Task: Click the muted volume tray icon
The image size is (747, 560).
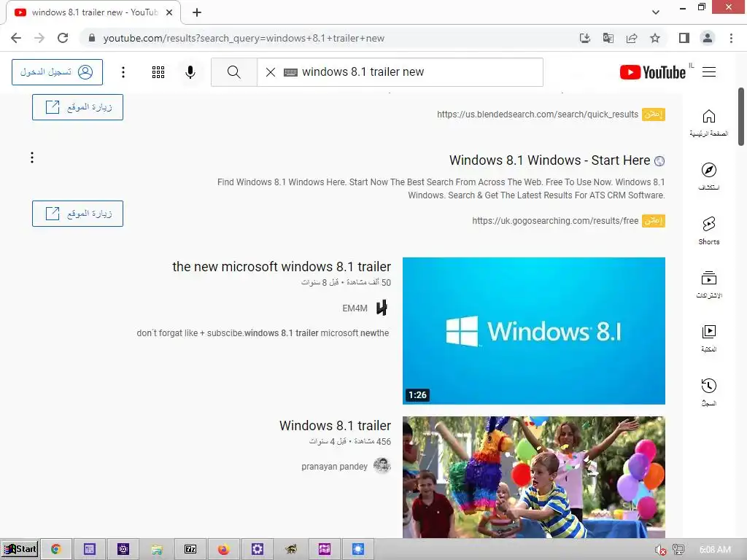Action: click(660, 550)
